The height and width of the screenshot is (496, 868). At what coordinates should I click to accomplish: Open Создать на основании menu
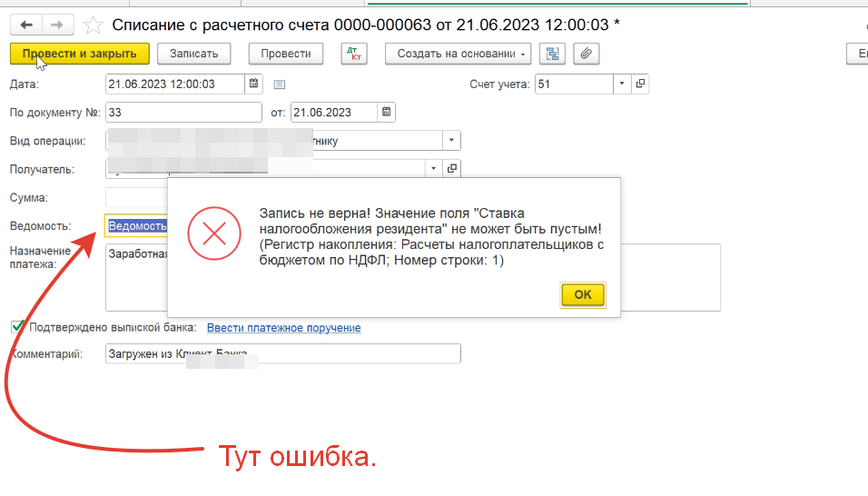[458, 54]
